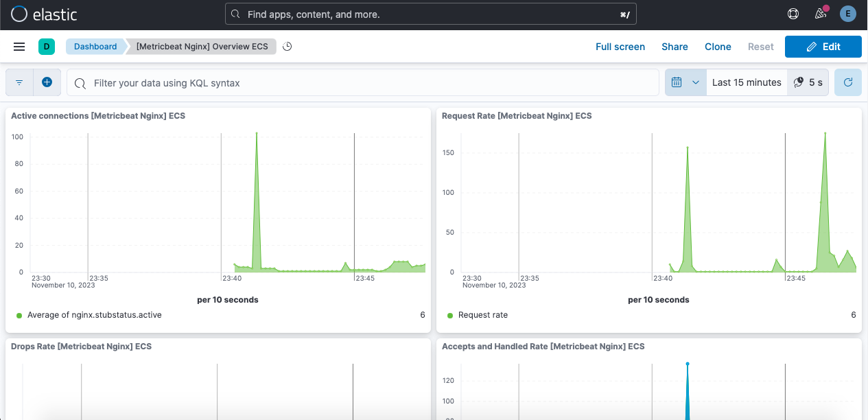868x420 pixels.
Task: Open the help menu icon
Action: pyautogui.click(x=793, y=14)
